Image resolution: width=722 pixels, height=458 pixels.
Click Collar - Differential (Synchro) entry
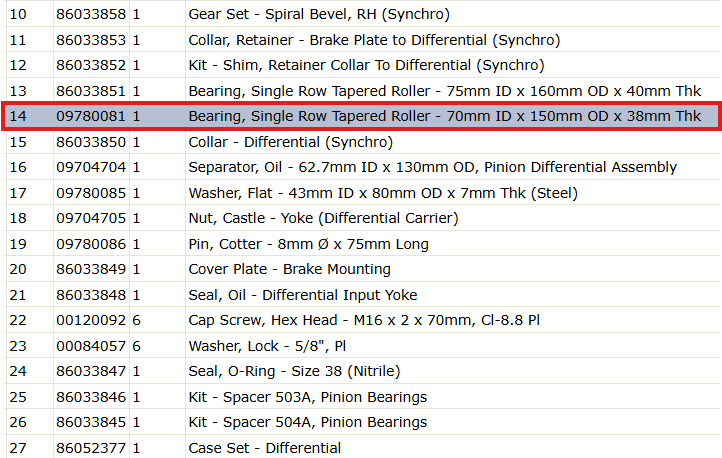click(x=291, y=142)
